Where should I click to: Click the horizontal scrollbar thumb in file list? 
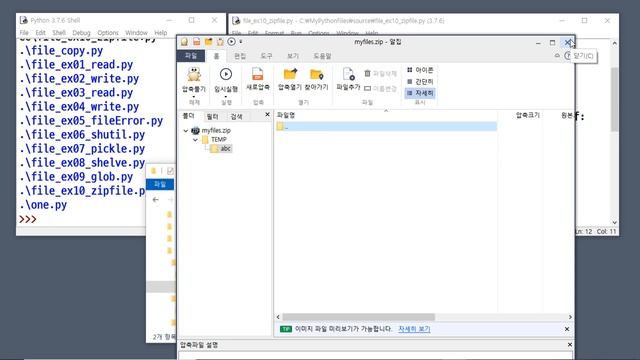[358, 317]
